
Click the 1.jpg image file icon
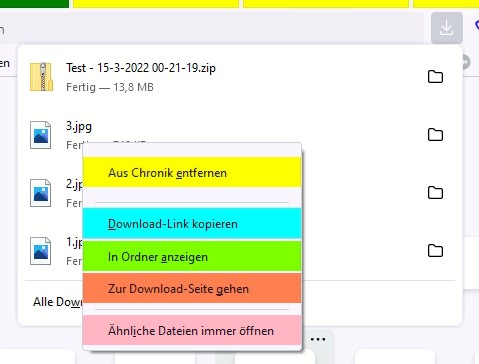[41, 251]
